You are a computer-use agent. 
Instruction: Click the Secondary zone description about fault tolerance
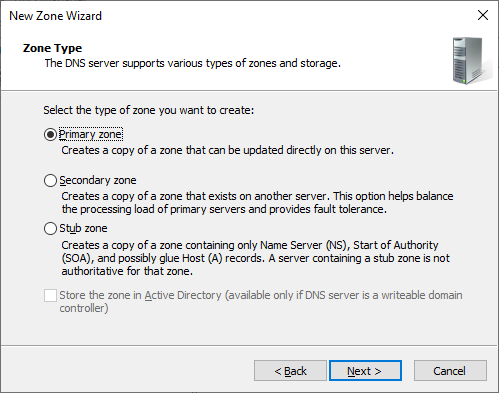[x=257, y=203]
